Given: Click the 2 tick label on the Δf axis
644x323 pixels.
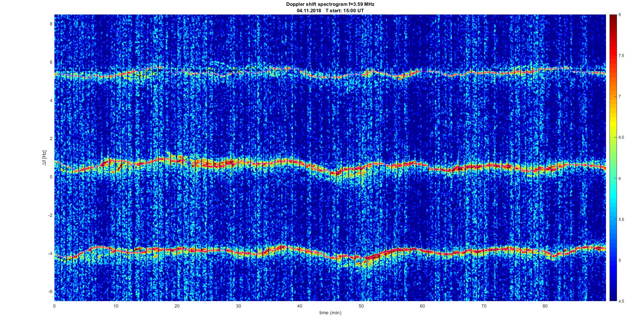Looking at the screenshot, I should pyautogui.click(x=50, y=138).
